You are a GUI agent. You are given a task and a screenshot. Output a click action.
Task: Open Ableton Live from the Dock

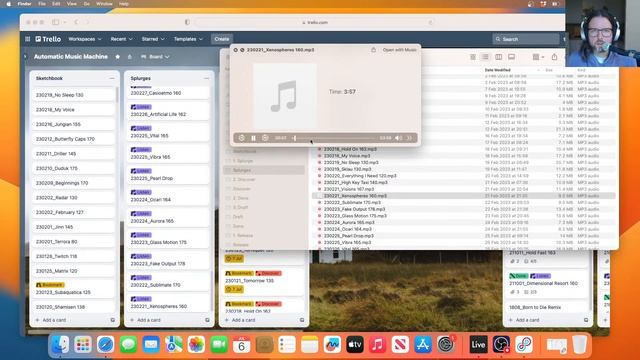tap(478, 345)
